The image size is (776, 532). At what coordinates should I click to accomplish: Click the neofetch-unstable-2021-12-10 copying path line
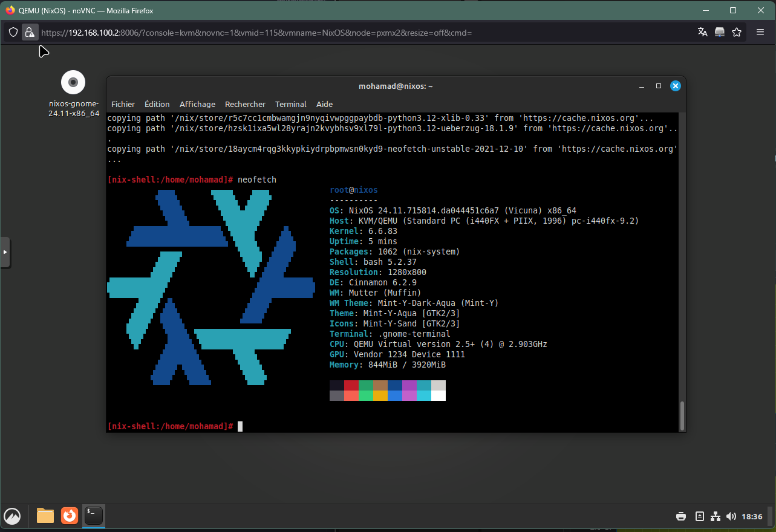(393, 149)
